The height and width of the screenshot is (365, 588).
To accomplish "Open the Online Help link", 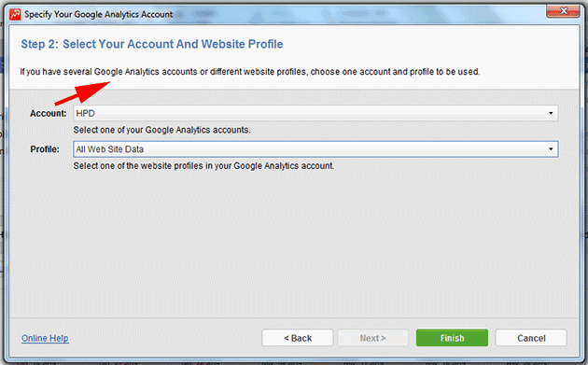I will point(45,338).
